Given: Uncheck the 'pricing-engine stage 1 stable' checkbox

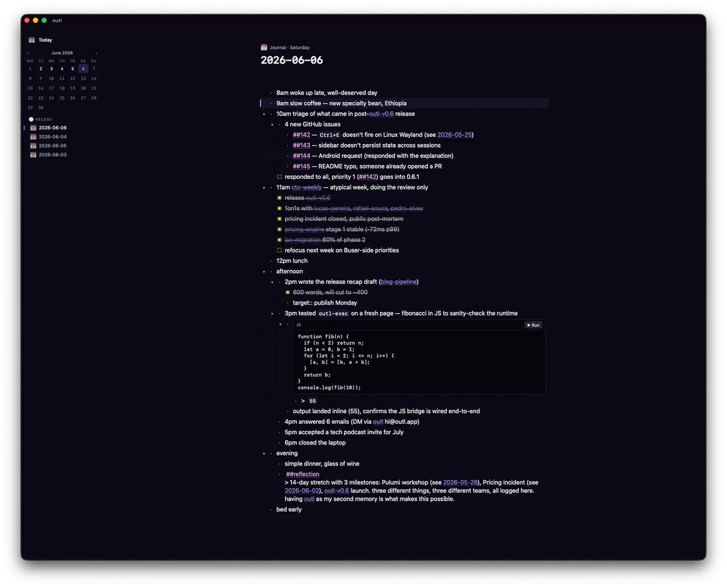Looking at the screenshot, I should 279,230.
